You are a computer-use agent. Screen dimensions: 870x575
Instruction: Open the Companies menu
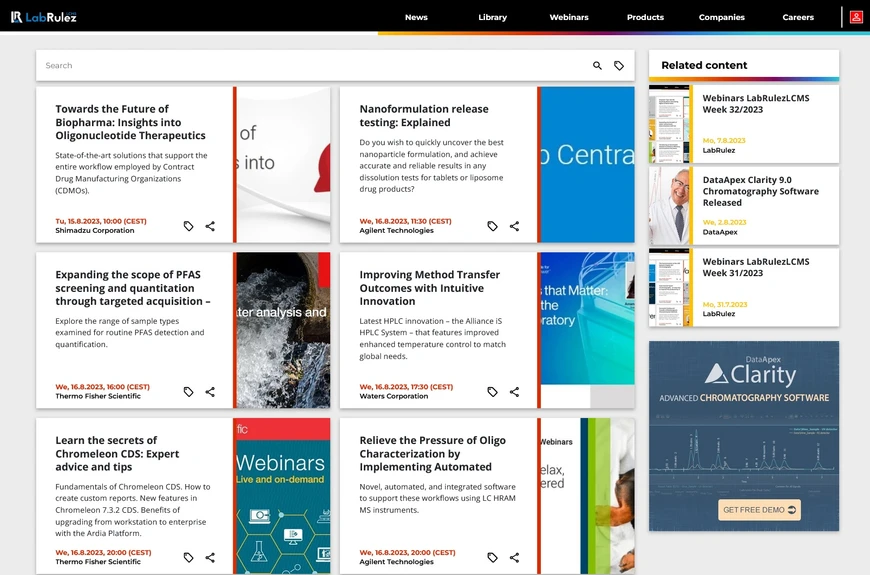[721, 17]
